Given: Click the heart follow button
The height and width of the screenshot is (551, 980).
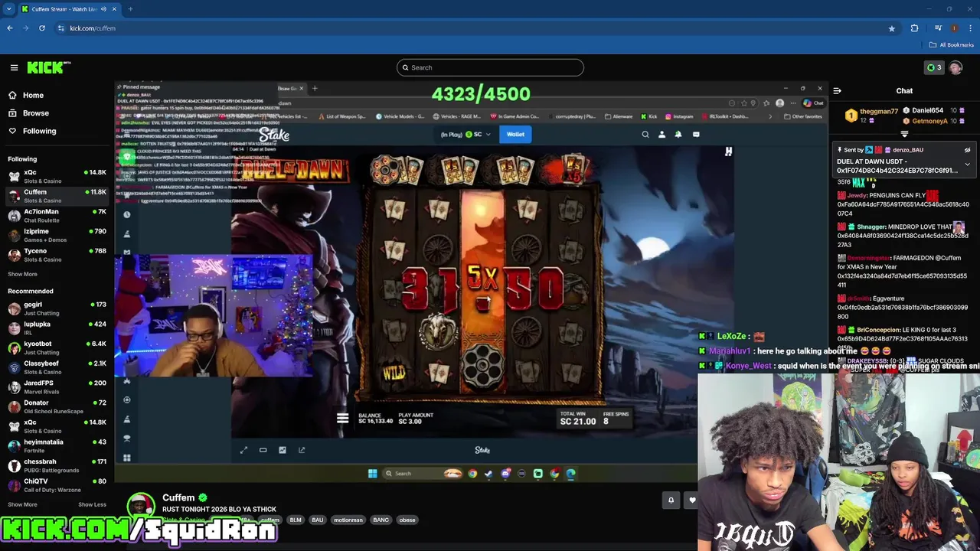Looking at the screenshot, I should [691, 500].
